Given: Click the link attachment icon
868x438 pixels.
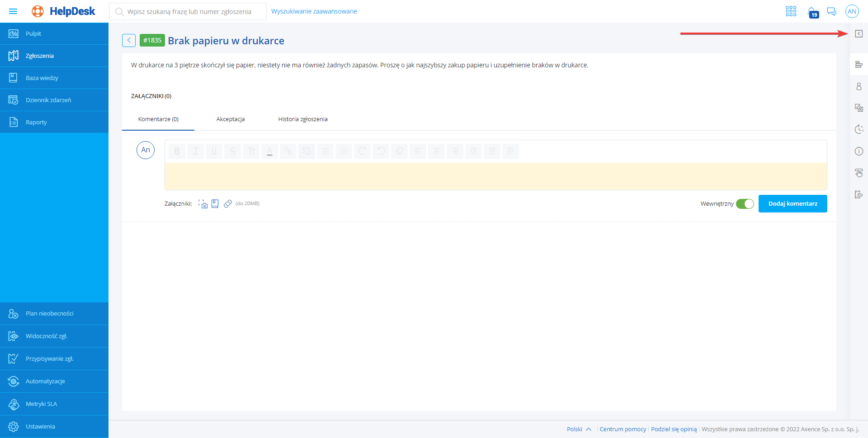Looking at the screenshot, I should (x=228, y=204).
